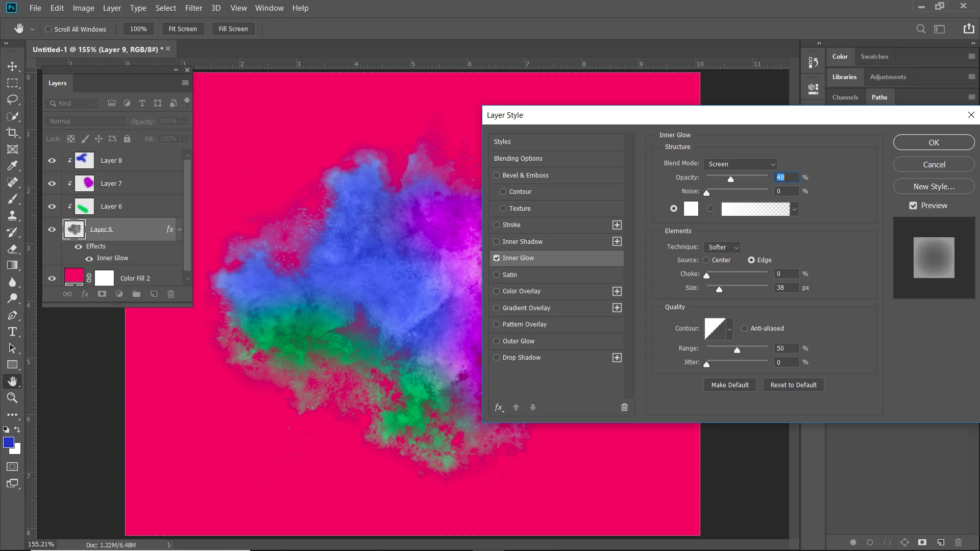Open the Blend Mode Screen dropdown
This screenshot has width=980, height=551.
(x=740, y=164)
